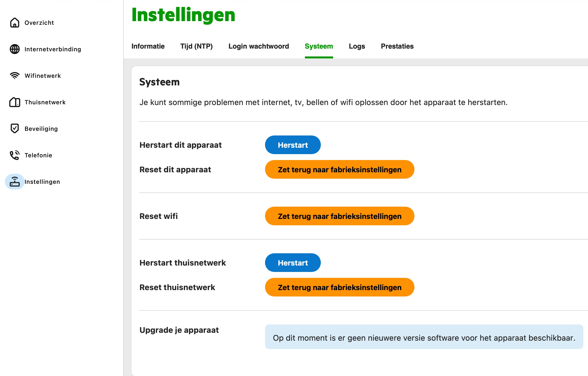
Task: Factory reset this device with orange button
Action: tap(339, 169)
